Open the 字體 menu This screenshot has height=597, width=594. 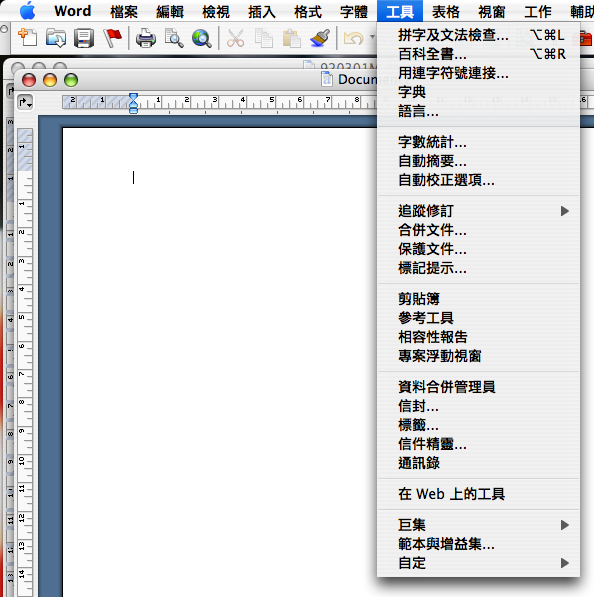tap(354, 11)
